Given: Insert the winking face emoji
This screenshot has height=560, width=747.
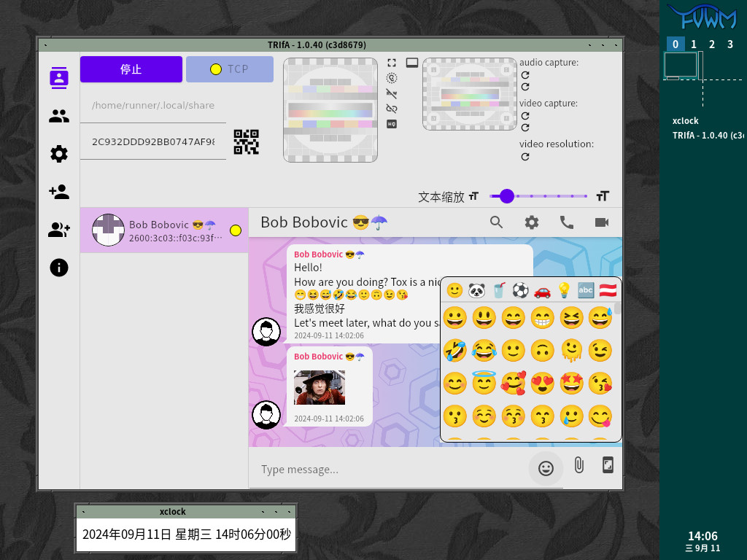Looking at the screenshot, I should pyautogui.click(x=600, y=351).
